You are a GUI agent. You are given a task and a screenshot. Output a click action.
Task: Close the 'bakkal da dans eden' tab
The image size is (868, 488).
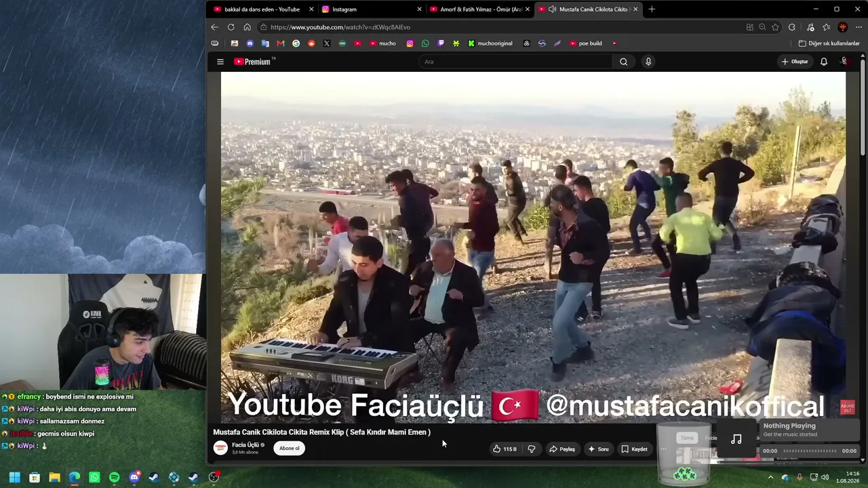pos(311,9)
